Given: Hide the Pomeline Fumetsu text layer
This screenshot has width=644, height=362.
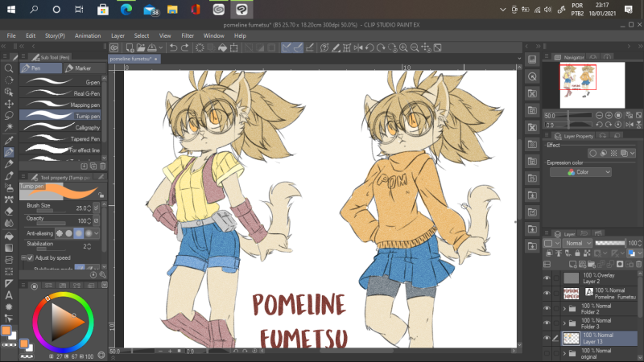Looking at the screenshot, I should pyautogui.click(x=547, y=293).
